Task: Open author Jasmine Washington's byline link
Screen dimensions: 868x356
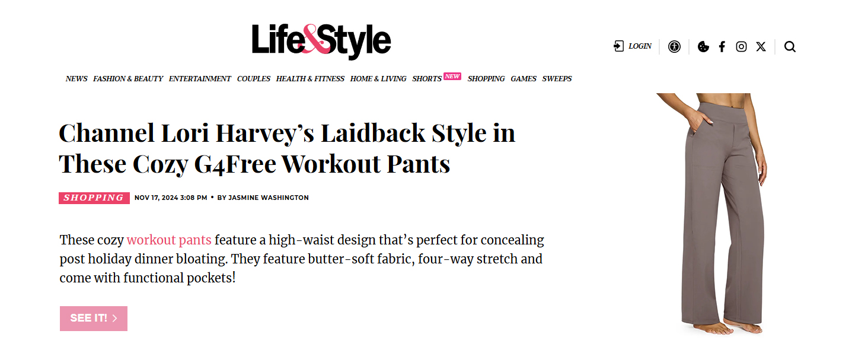Action: tap(269, 198)
